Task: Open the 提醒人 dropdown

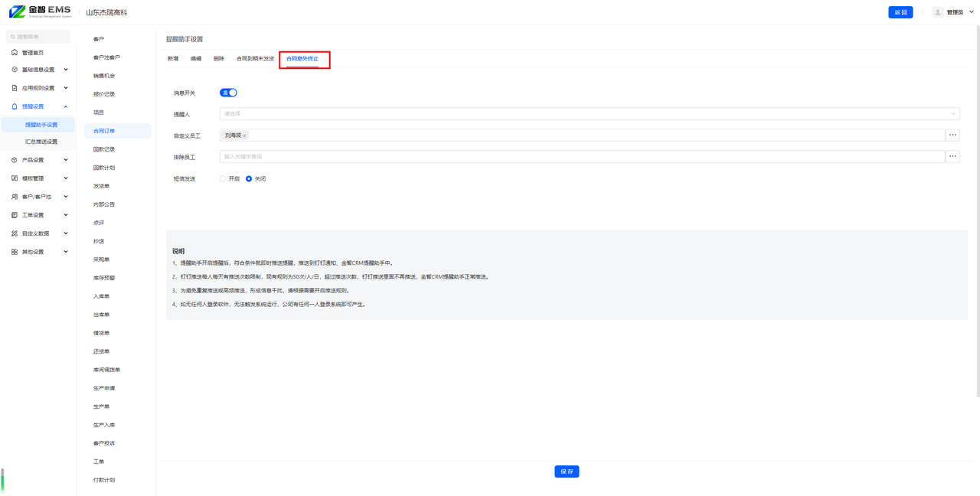Action: 590,113
